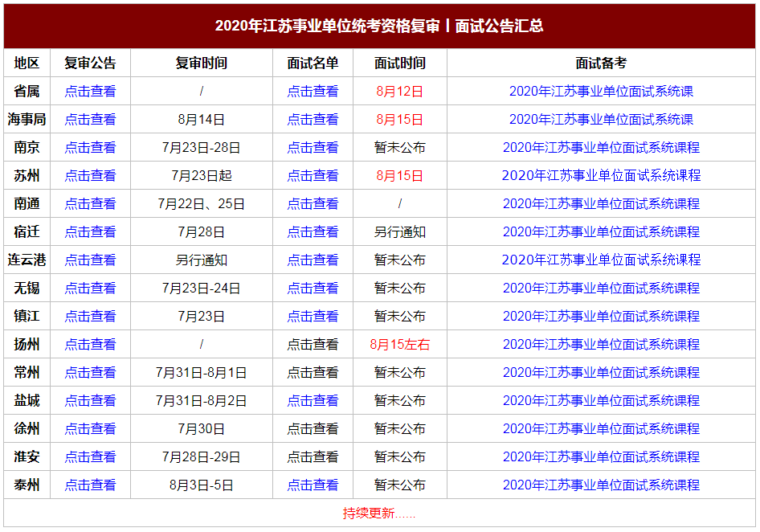Screen dimensions: 760x532
Task: Open 复审公告 link in the 南京 row
Action: coord(90,147)
